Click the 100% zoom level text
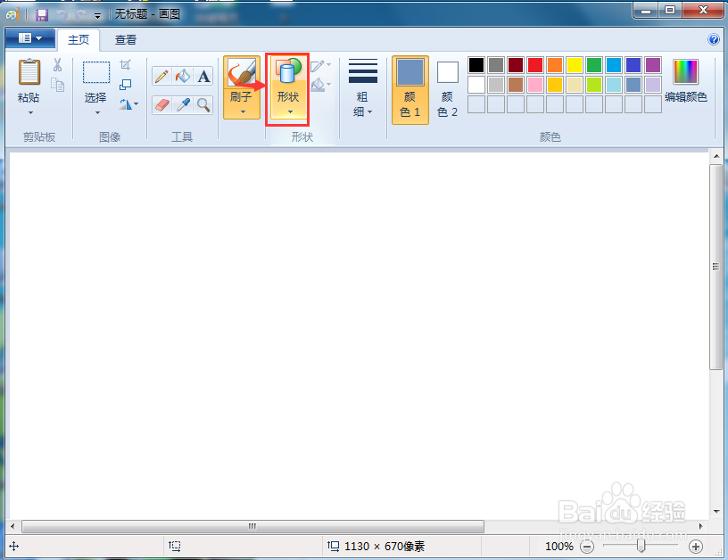Screen dimensions: 728x560 click(559, 547)
